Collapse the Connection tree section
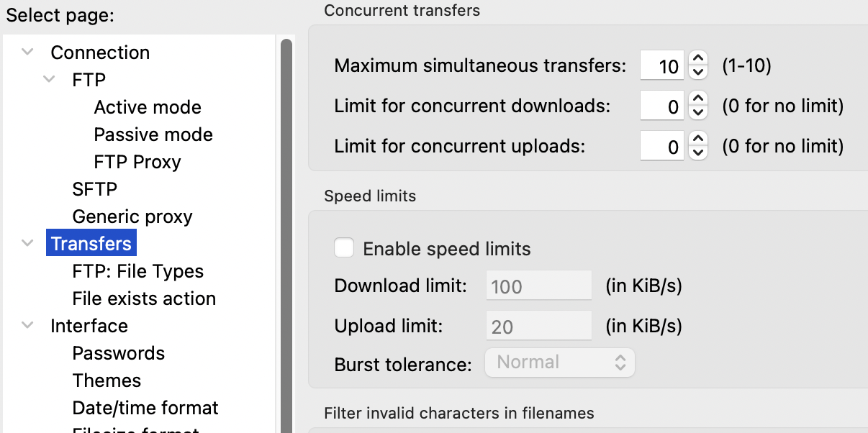The height and width of the screenshot is (433, 868). (x=27, y=52)
